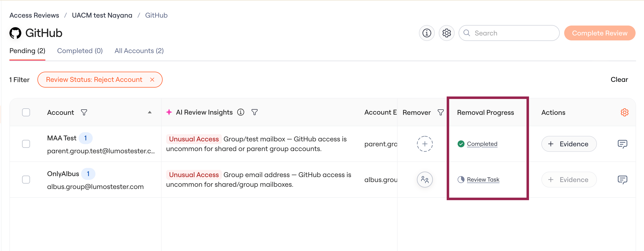Image resolution: width=644 pixels, height=251 pixels.
Task: Open orange column settings gear in table header
Action: pos(624,112)
